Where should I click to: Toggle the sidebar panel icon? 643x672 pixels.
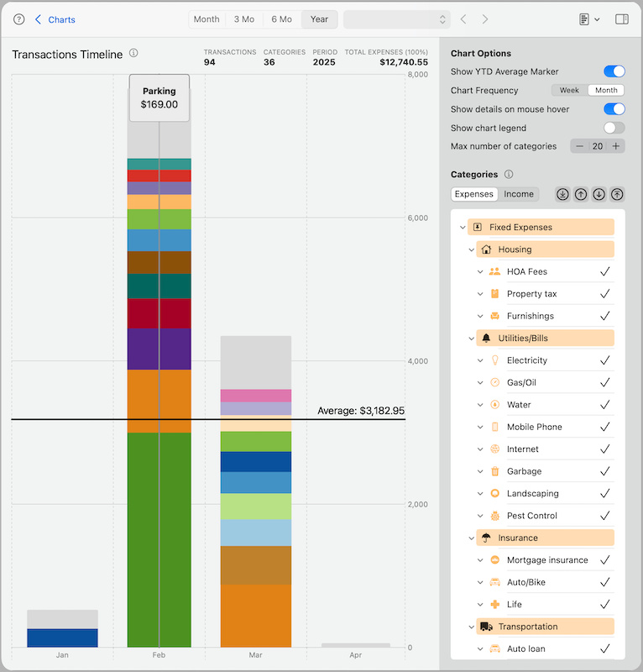pyautogui.click(x=621, y=19)
